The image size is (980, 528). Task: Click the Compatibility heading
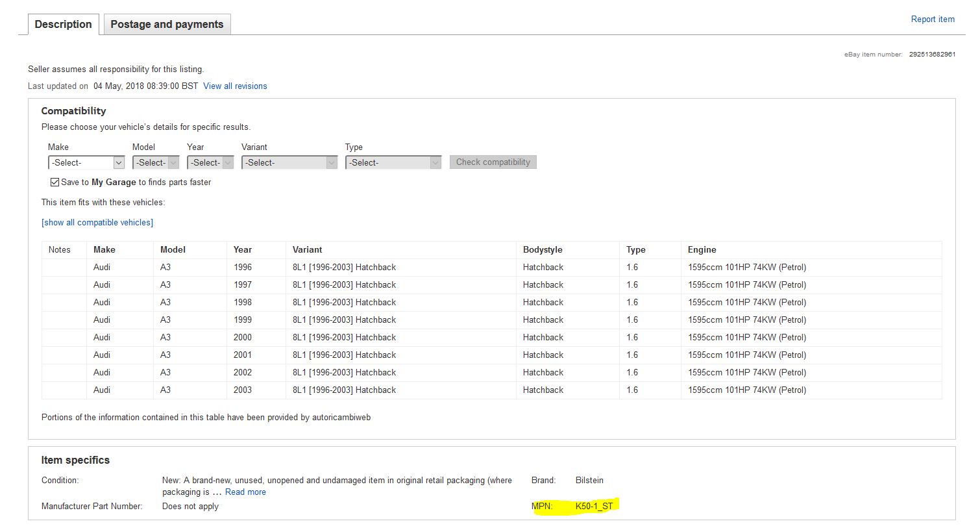tap(73, 111)
